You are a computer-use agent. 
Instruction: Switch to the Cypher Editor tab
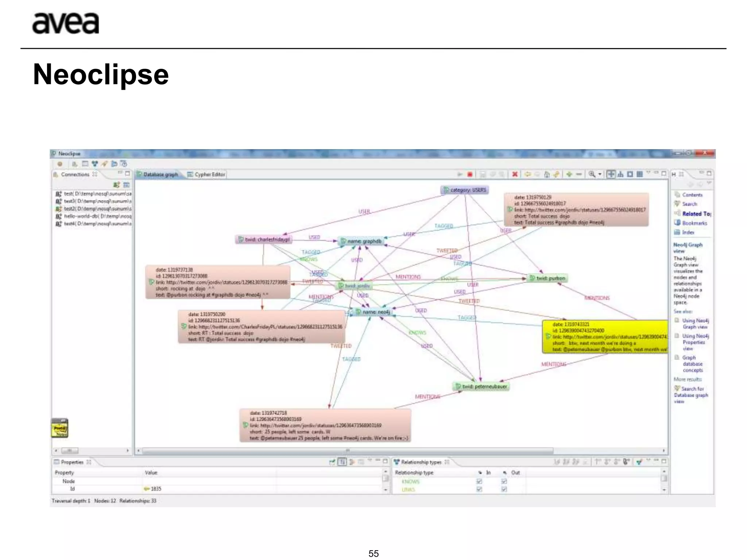206,175
